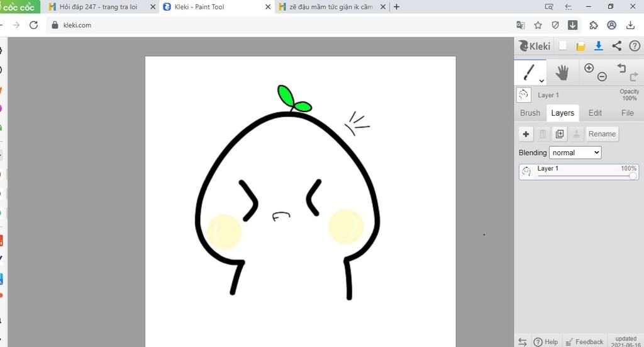Share the drawing
This screenshot has width=644, height=347.
pos(616,46)
